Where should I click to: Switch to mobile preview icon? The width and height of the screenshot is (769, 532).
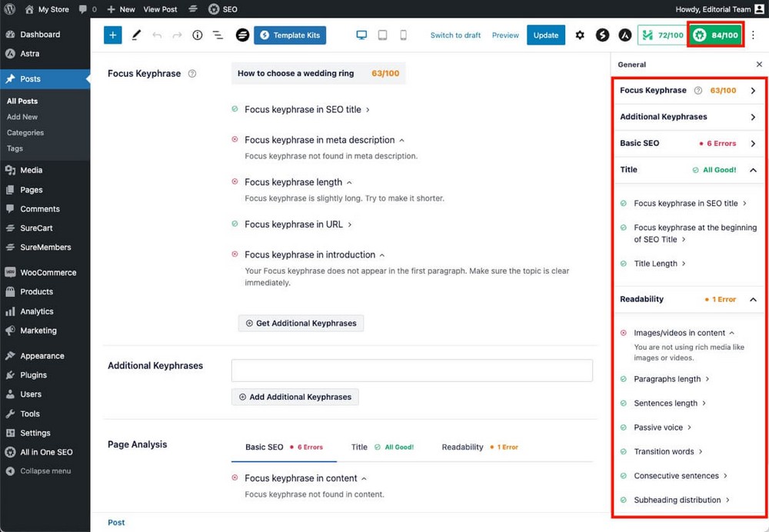click(403, 35)
